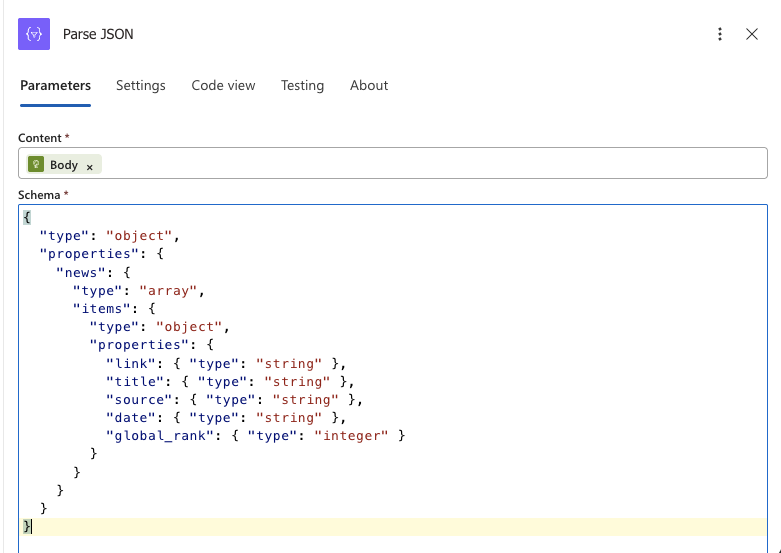Switch to the Parameters tab

(x=55, y=86)
